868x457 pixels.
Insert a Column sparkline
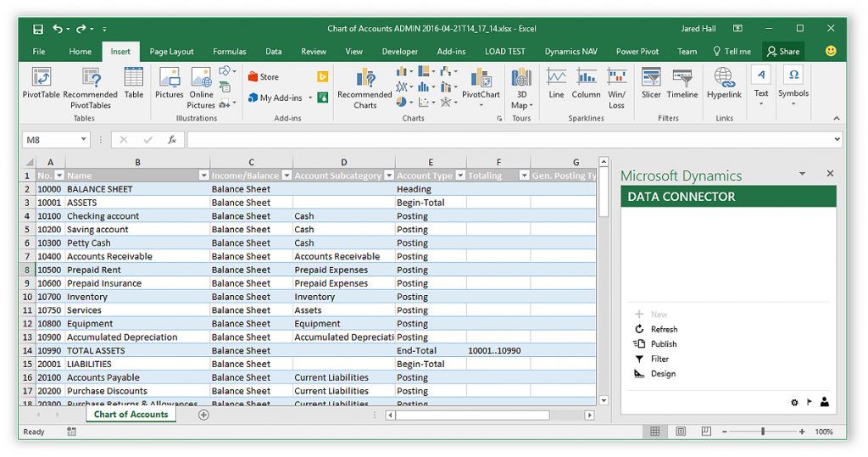pyautogui.click(x=587, y=82)
